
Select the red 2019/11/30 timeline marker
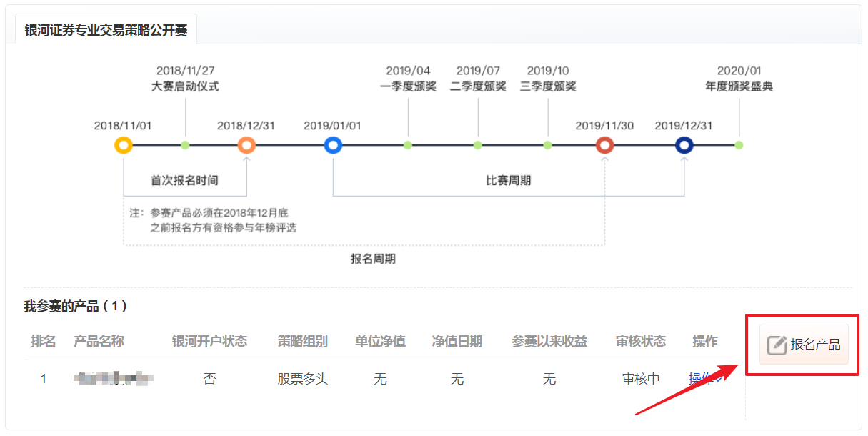point(604,146)
